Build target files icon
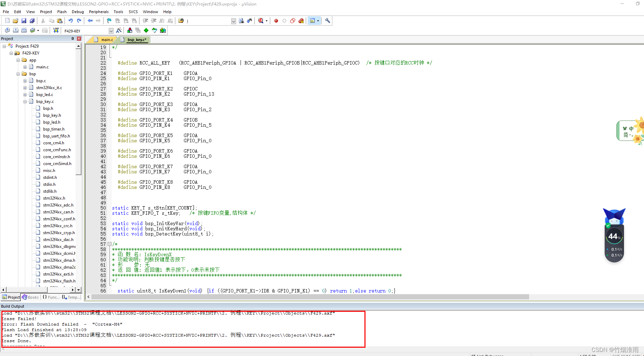Image resolution: width=644 pixels, height=356 pixels. 16,30
